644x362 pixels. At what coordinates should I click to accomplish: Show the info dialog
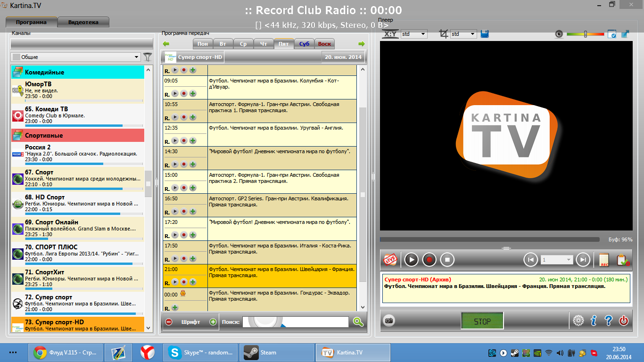tap(594, 321)
